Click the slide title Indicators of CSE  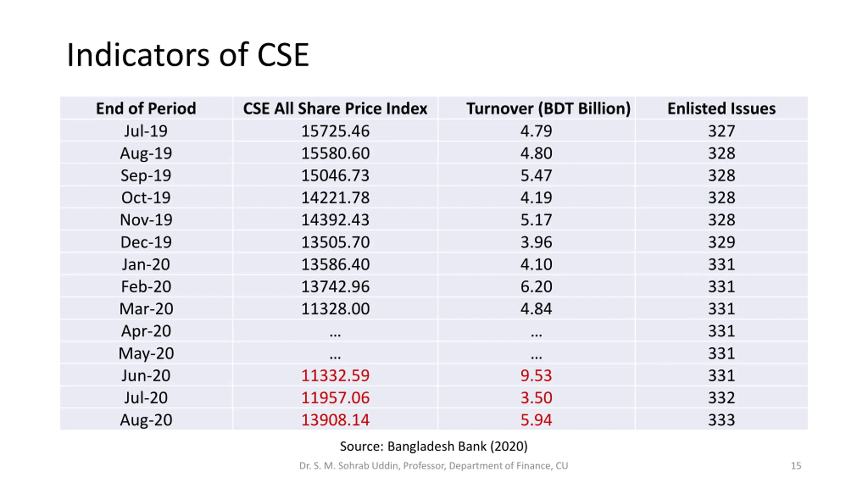tap(188, 55)
